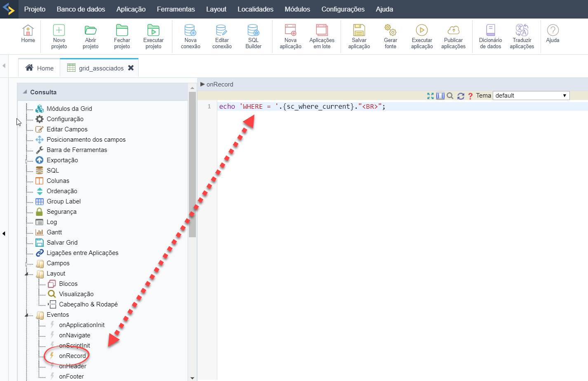
Task: Create a new connection with Nova conexão
Action: [191, 37]
